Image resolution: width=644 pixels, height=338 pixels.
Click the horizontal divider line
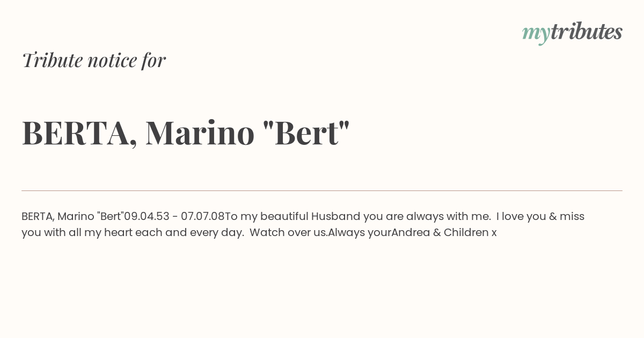pos(322,190)
